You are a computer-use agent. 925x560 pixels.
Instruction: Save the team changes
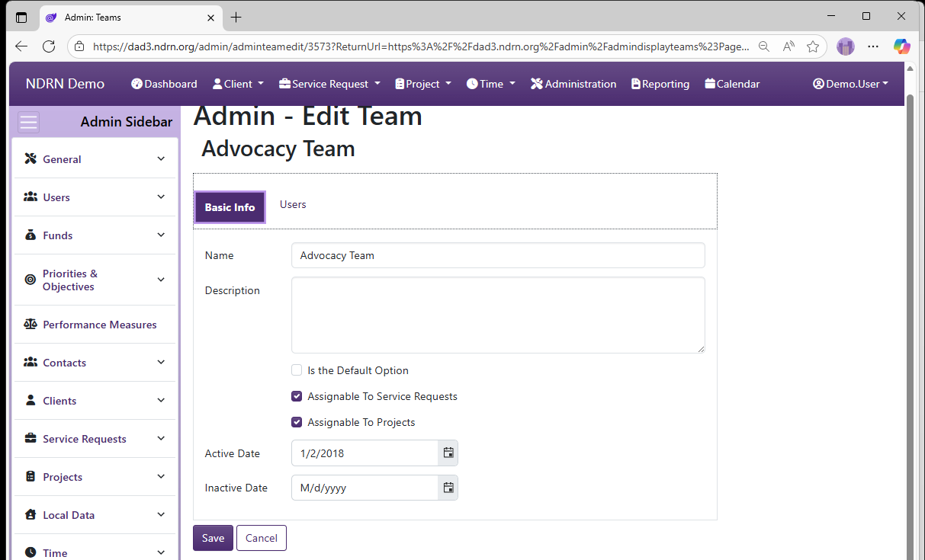click(213, 538)
